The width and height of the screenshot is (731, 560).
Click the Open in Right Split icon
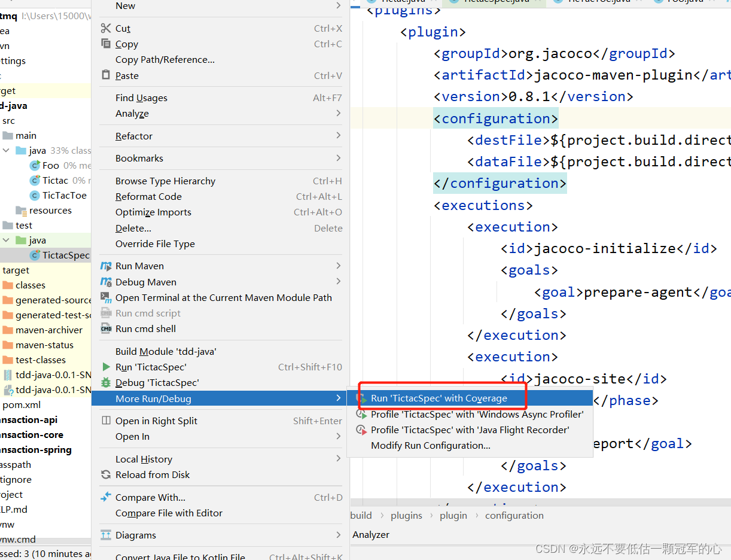click(106, 421)
